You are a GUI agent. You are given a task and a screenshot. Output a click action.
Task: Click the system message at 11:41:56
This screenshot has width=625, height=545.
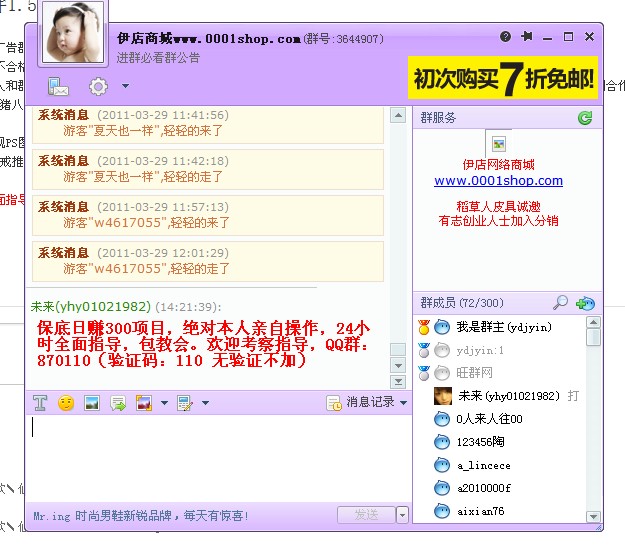tap(208, 124)
